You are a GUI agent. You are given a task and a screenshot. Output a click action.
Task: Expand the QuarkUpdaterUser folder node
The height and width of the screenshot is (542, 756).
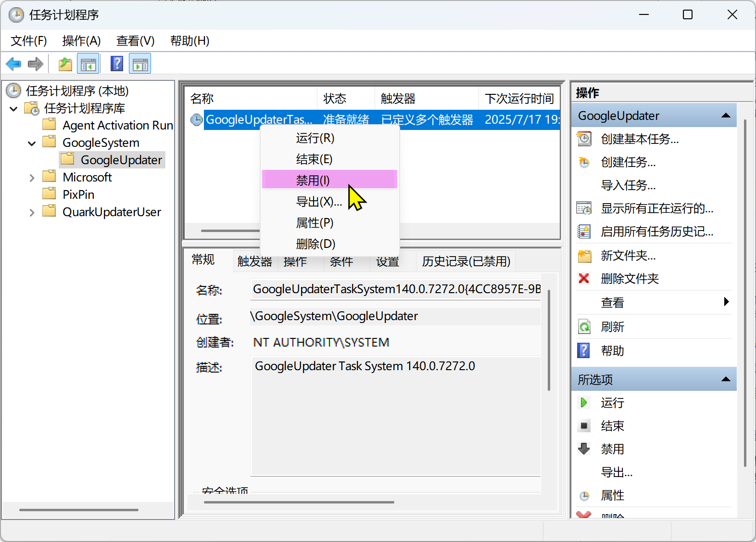(x=32, y=212)
